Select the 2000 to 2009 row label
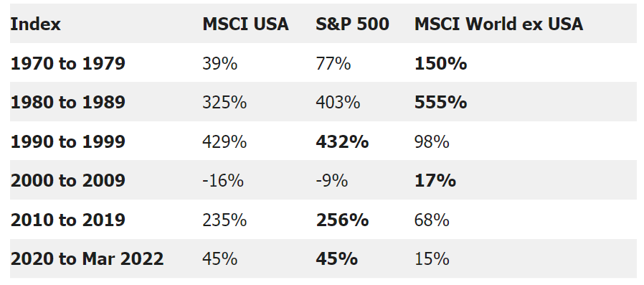The width and height of the screenshot is (644, 285). tap(67, 180)
